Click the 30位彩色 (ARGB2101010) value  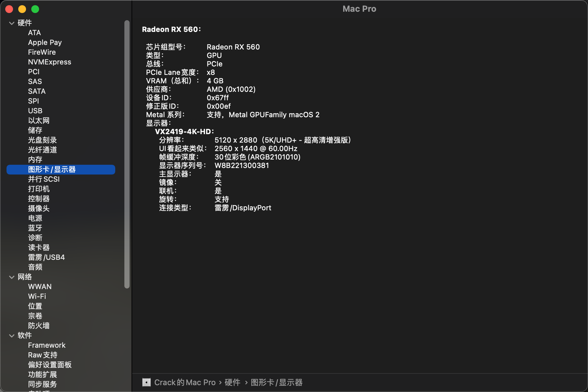258,157
